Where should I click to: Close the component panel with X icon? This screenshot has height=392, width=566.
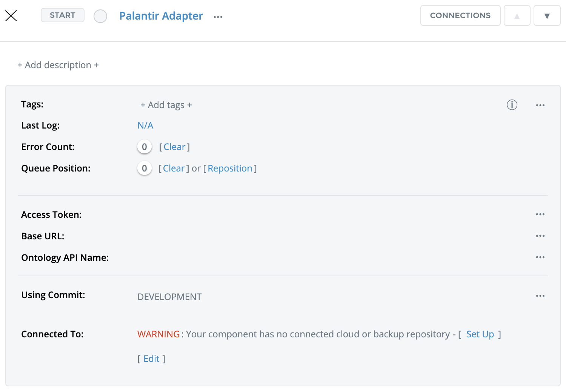[x=11, y=15]
